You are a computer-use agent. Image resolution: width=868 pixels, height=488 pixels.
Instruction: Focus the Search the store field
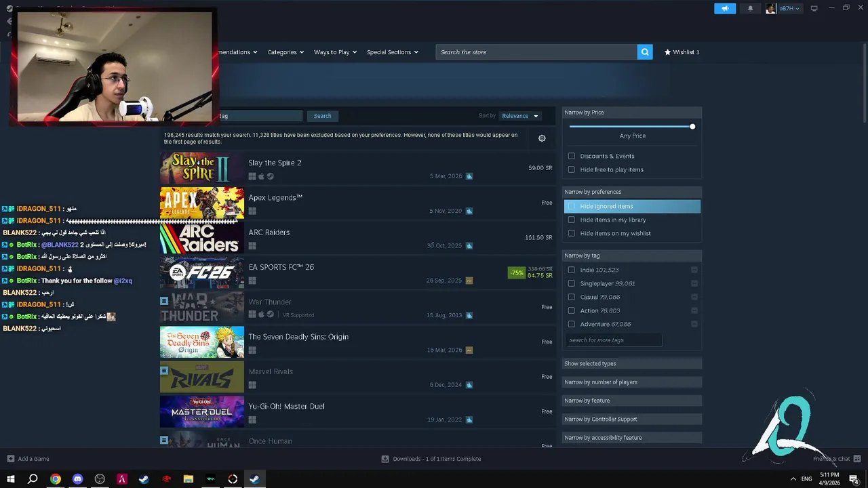(x=536, y=52)
